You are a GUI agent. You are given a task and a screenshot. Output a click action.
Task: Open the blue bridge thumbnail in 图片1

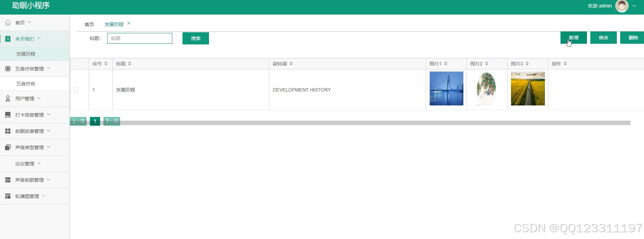[x=447, y=88]
